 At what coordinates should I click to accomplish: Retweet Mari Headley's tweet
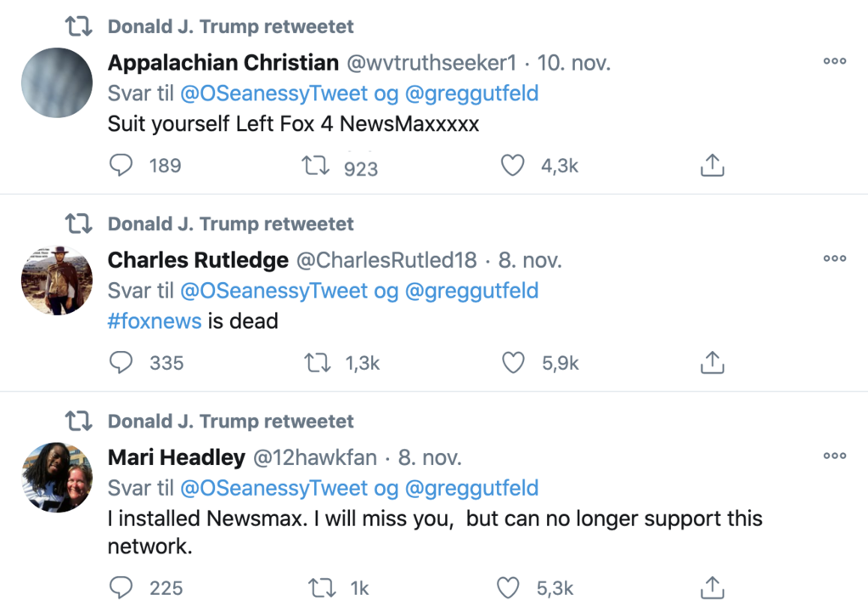(322, 587)
